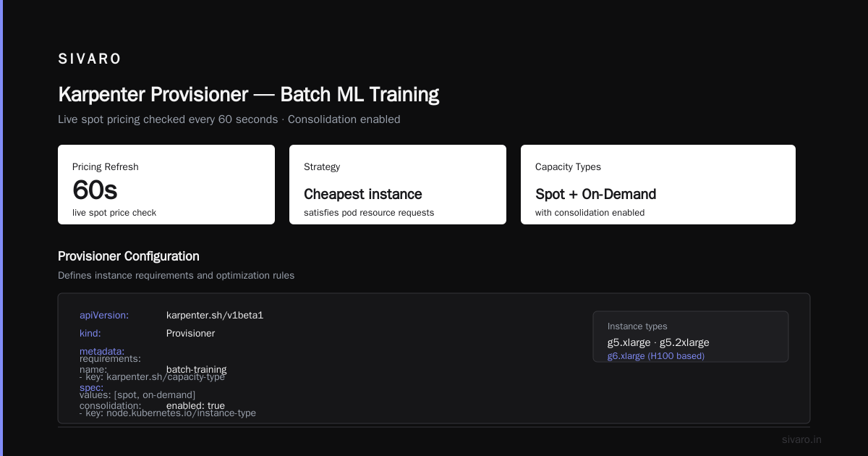Screen dimensions: 868x456
Task: Click the 'Provisioner' value beside kind
Action: [x=190, y=334]
